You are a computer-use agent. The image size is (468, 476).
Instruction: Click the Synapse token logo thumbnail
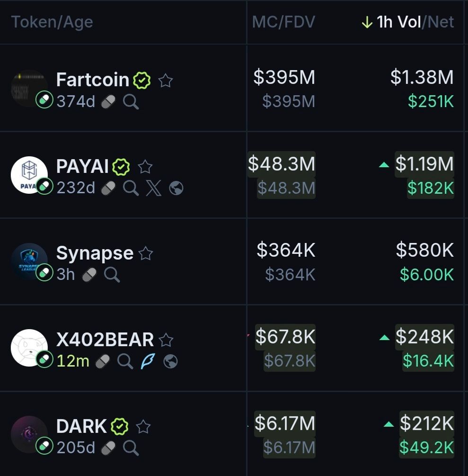[29, 261]
